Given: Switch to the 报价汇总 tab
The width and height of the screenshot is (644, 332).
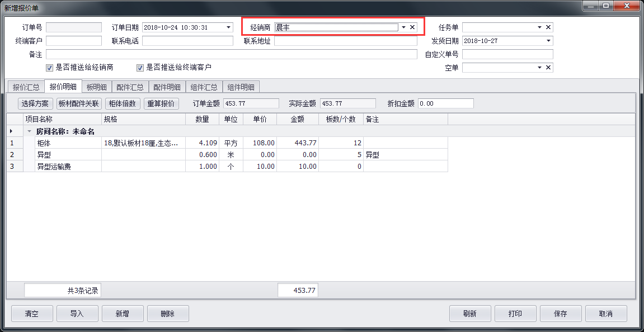Looking at the screenshot, I should (x=26, y=87).
